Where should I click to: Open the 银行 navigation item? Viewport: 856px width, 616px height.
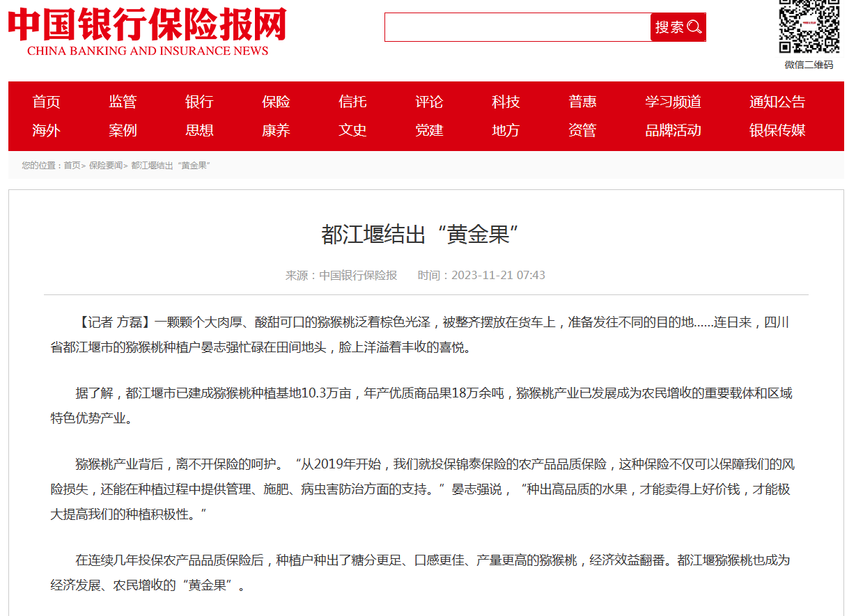tap(199, 102)
